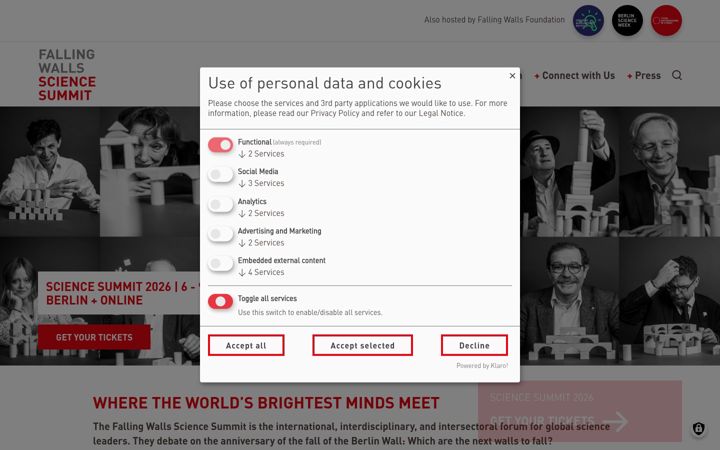Viewport: 720px width, 450px height.
Task: Switch the Toggle all services control
Action: point(220,301)
